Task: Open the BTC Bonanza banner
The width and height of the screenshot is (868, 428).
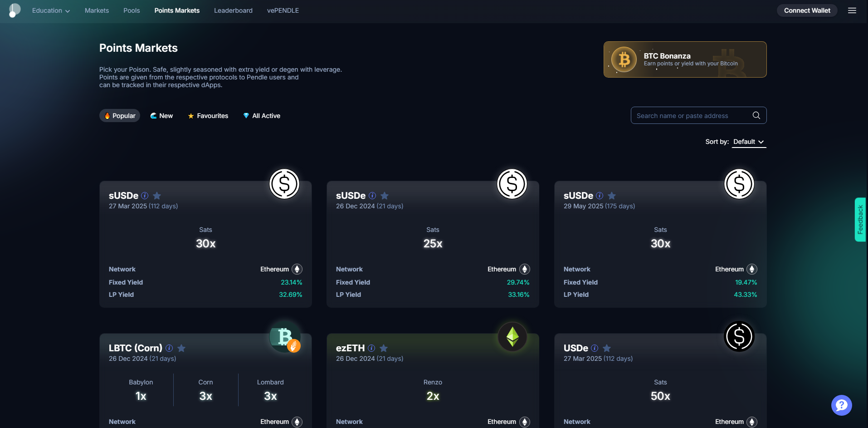Action: 685,59
